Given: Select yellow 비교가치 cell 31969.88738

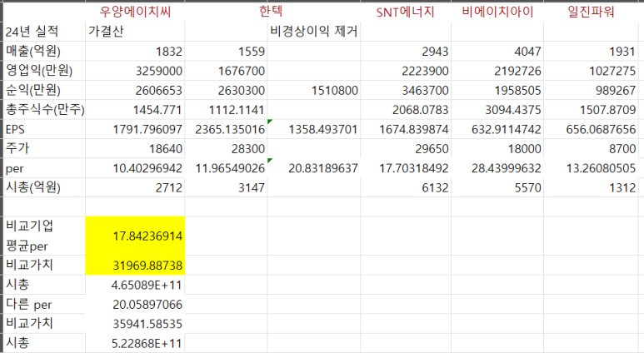Looking at the screenshot, I should (x=135, y=265).
